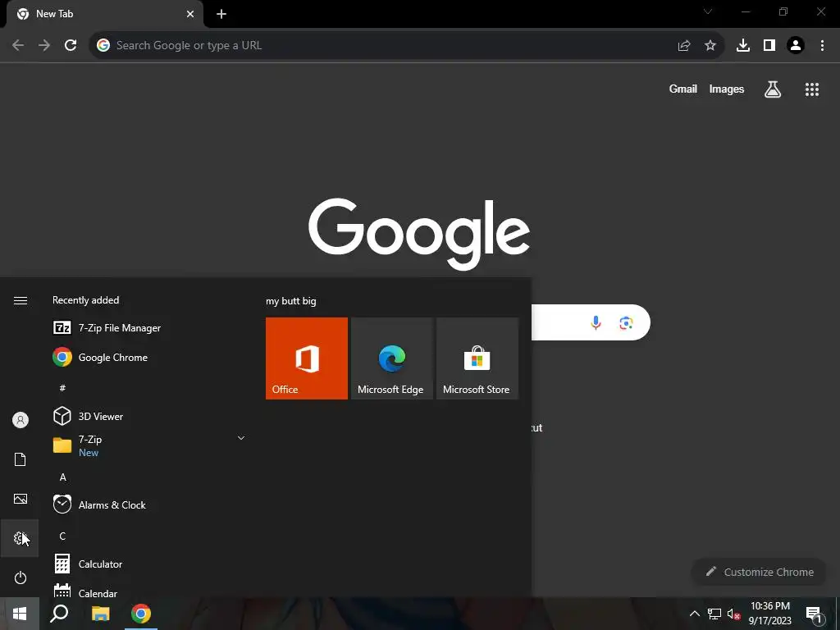Expand the 7-Zip folder chevron

tap(241, 438)
